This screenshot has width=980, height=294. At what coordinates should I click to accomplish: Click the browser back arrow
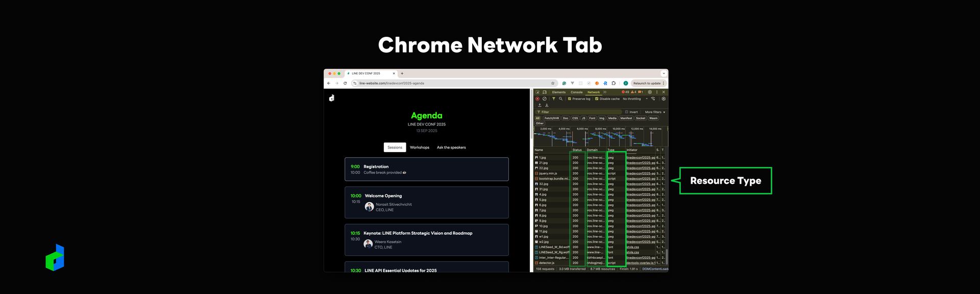click(329, 83)
